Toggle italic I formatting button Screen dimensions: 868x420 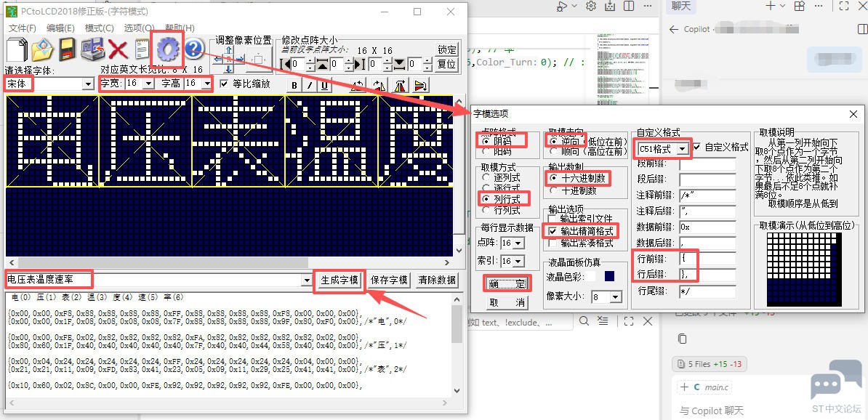pos(310,85)
